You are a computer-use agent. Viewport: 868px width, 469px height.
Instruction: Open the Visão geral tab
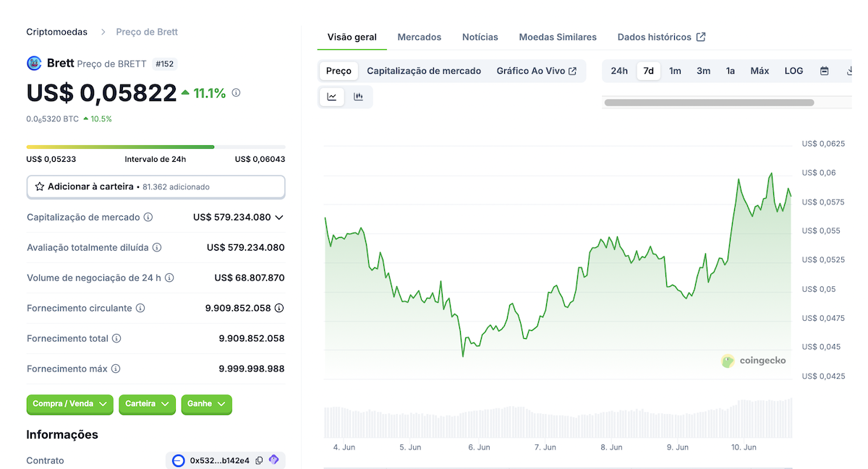click(352, 37)
